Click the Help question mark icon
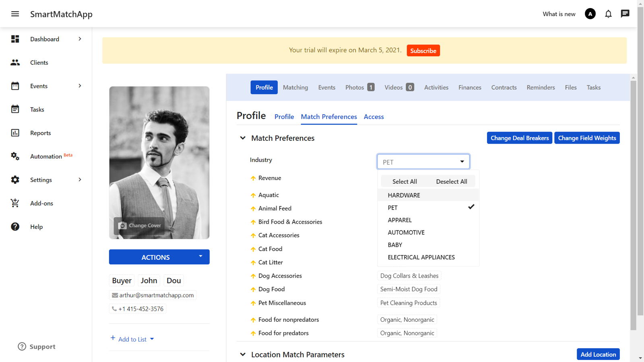Image resolution: width=644 pixels, height=362 pixels. click(15, 226)
